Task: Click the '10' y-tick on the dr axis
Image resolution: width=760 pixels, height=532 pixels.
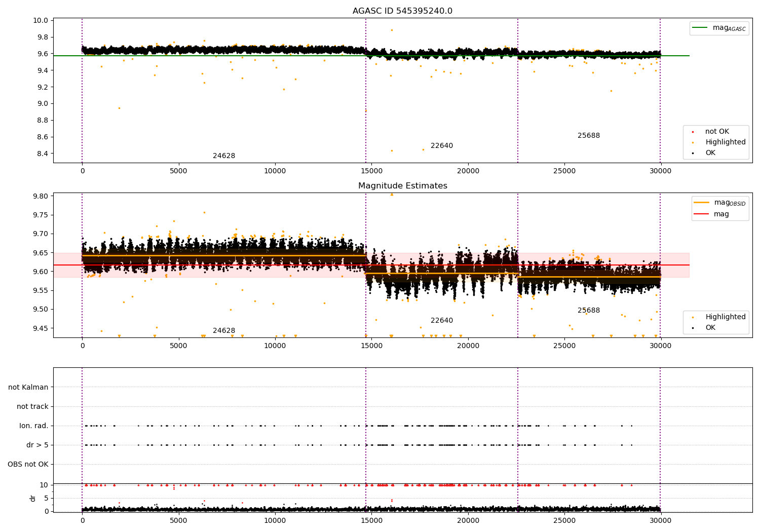Action: pos(44,485)
